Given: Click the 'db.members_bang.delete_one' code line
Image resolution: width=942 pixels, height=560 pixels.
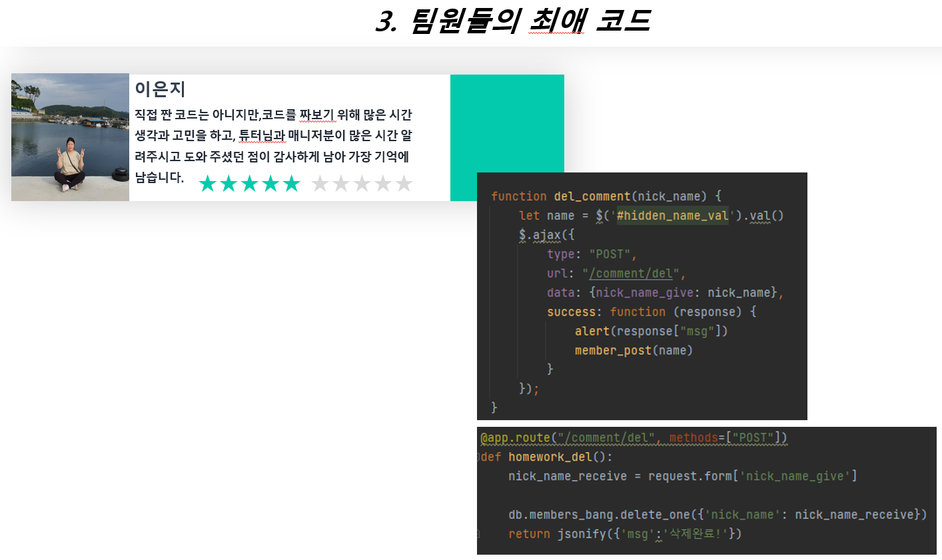Looking at the screenshot, I should click(x=717, y=515).
